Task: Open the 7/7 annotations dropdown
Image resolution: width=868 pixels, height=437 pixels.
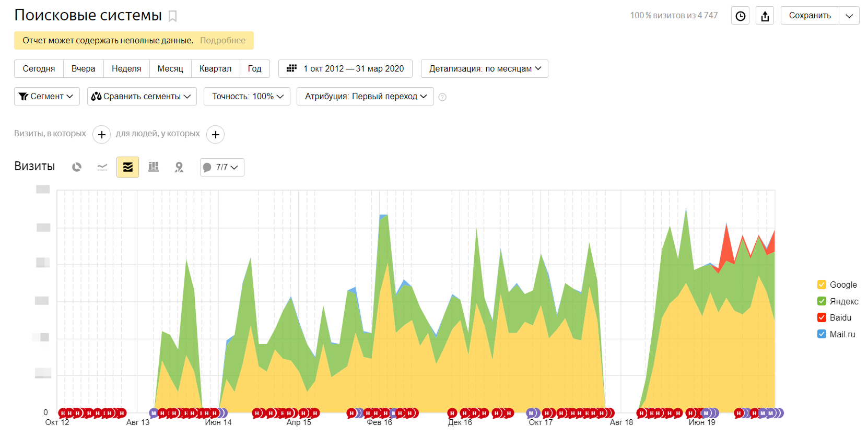Action: click(222, 167)
